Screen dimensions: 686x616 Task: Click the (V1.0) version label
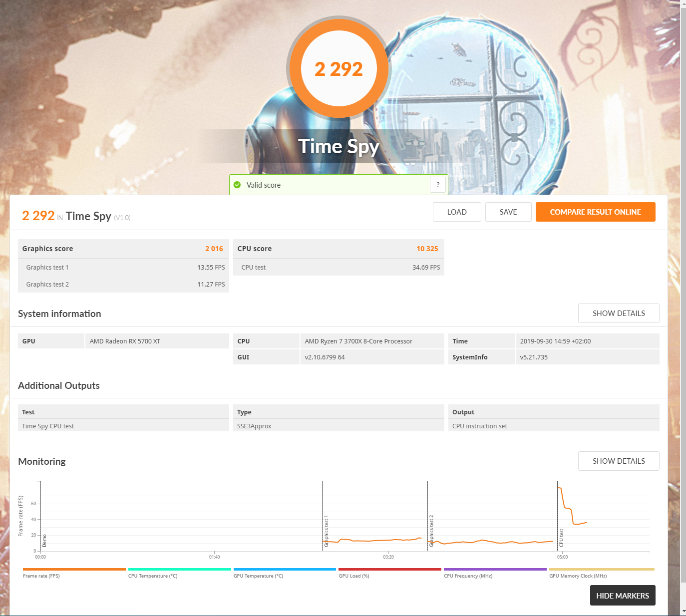coord(122,218)
